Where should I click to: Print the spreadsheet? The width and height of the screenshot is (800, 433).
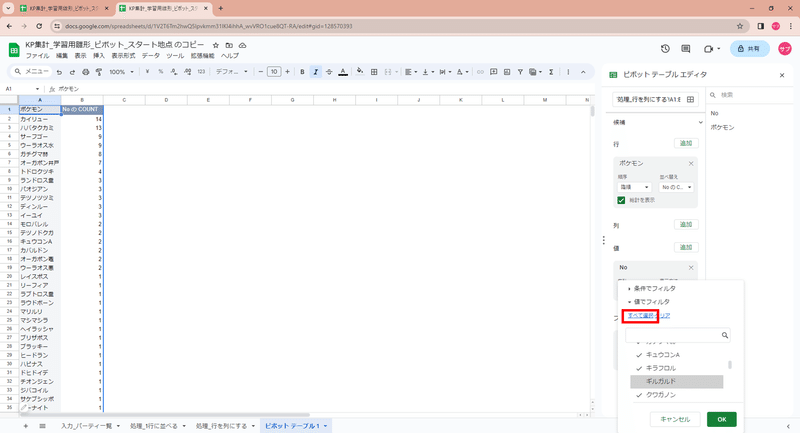click(86, 72)
